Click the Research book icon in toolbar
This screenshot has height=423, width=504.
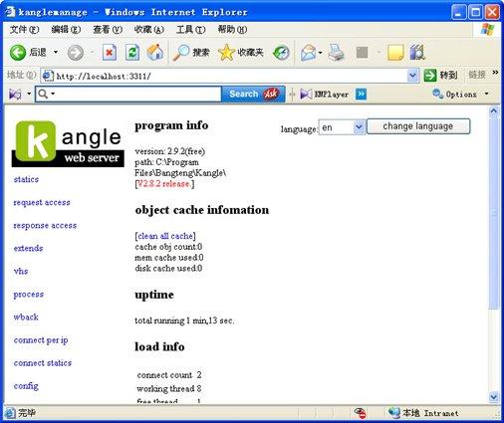[417, 53]
